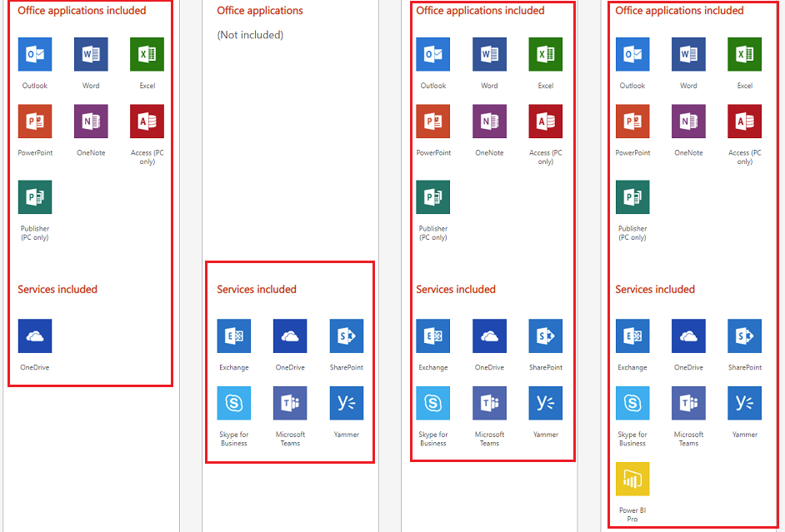
Task: Click the OneDrive icon in the fourth column
Action: (688, 336)
